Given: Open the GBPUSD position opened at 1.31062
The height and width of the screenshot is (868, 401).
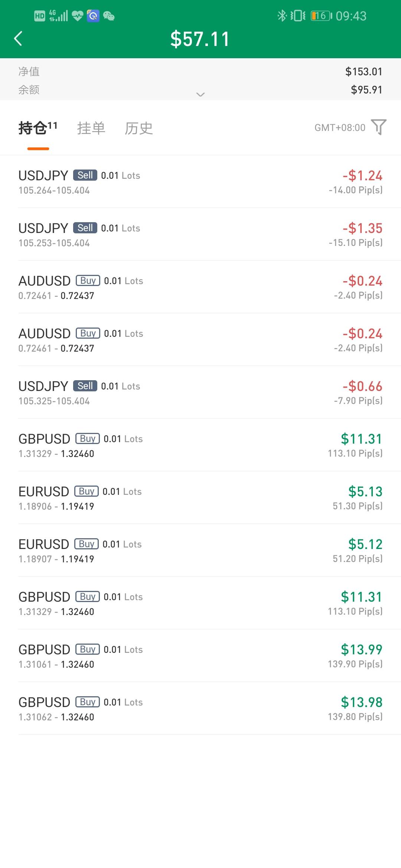Looking at the screenshot, I should click(200, 708).
